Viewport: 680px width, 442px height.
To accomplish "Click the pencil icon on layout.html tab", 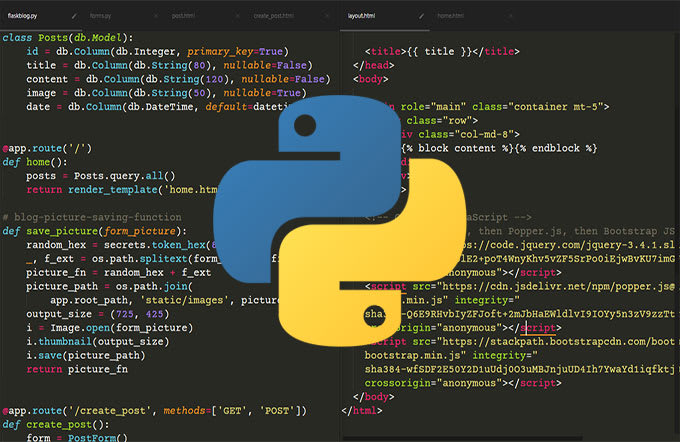I will pos(421,16).
